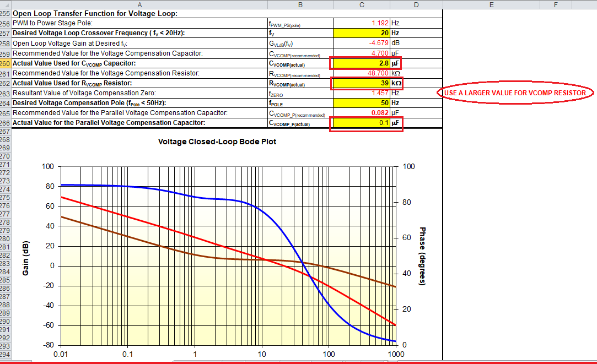Click 'Recommended Value for the Parallel Voltage Compensation Capacitor' label

point(120,113)
